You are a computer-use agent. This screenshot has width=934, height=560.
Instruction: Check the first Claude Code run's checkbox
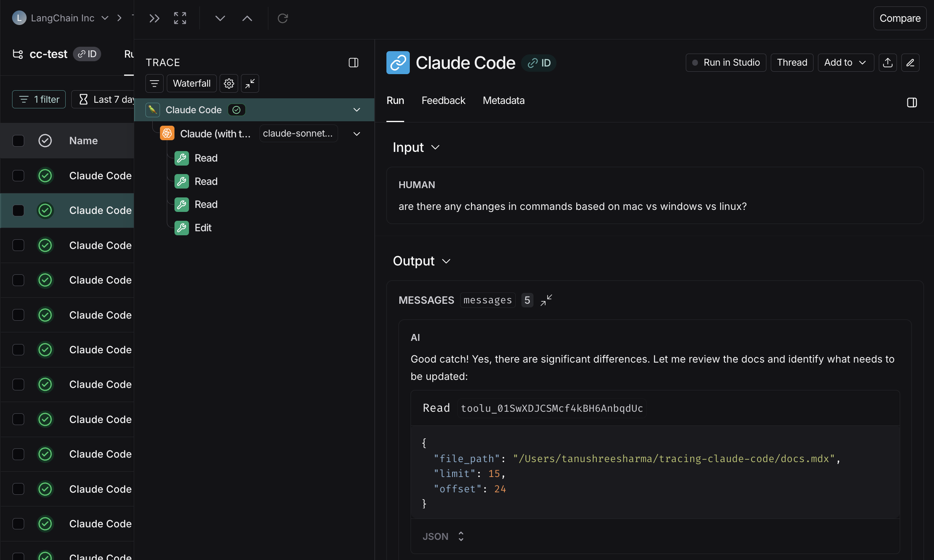(x=19, y=176)
